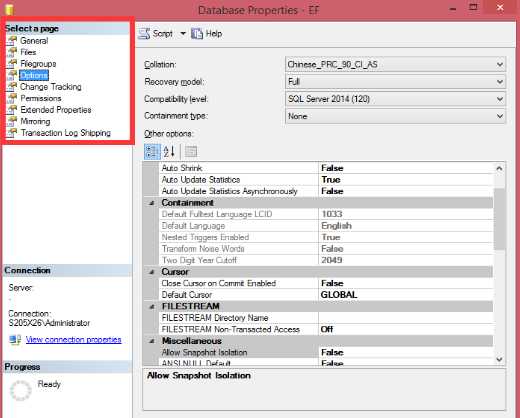Click the Help button label

[214, 34]
